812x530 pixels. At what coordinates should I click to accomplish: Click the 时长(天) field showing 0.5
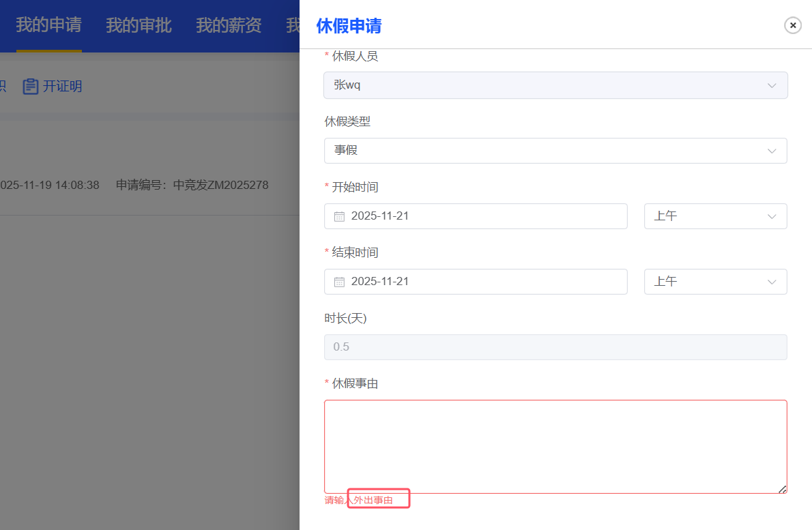555,347
